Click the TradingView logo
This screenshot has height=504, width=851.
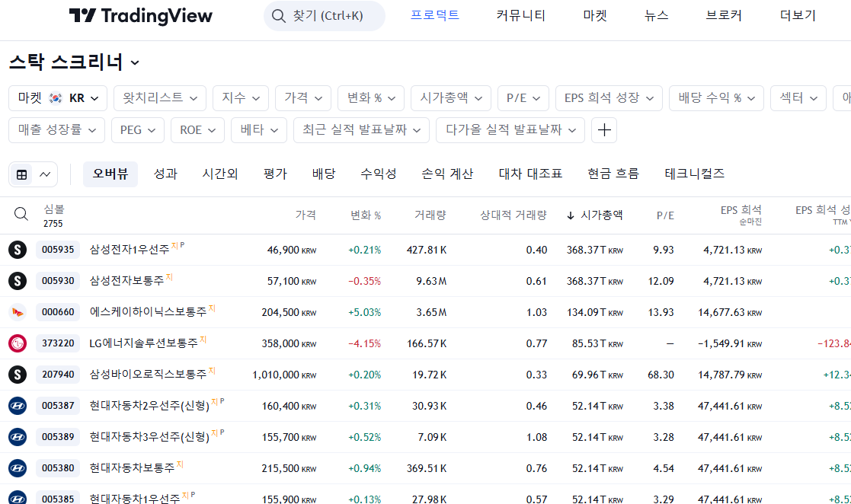[141, 16]
